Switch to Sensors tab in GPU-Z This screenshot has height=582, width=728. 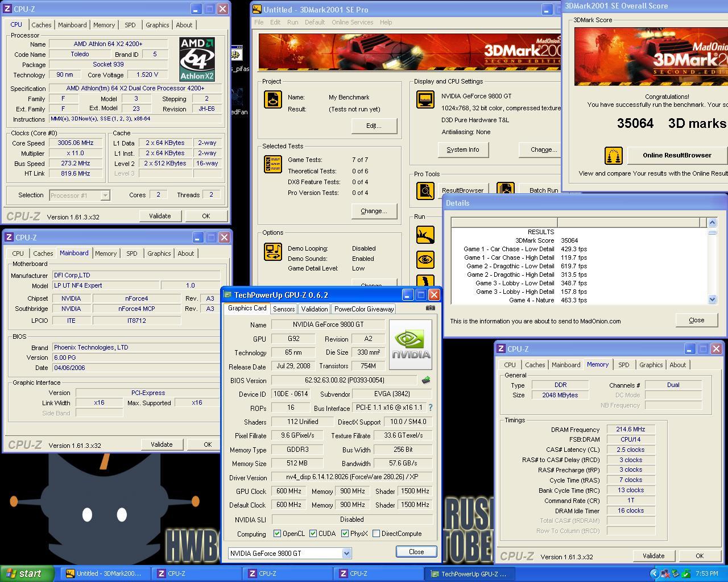point(284,309)
